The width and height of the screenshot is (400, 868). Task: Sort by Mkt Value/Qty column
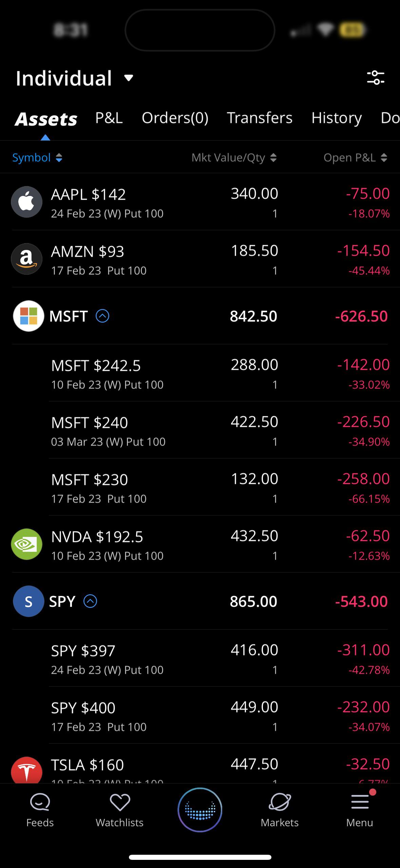[234, 158]
